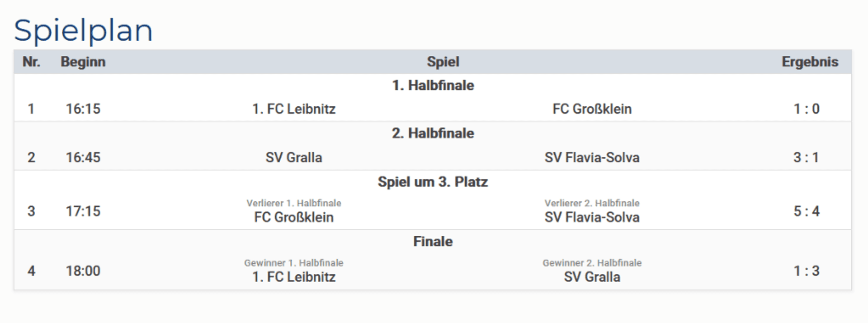This screenshot has height=323, width=868.
Task: Click the Ergebnis column header
Action: coord(810,62)
